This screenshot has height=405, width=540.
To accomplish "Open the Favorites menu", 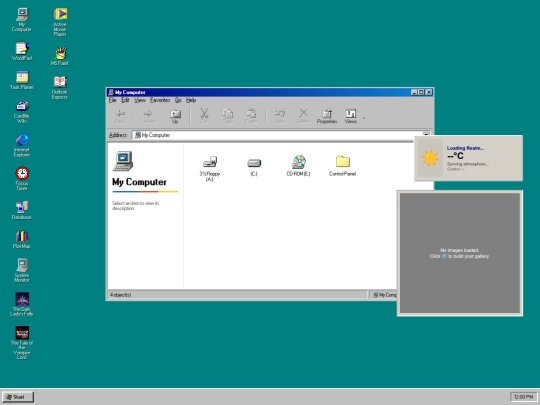I will 160,100.
